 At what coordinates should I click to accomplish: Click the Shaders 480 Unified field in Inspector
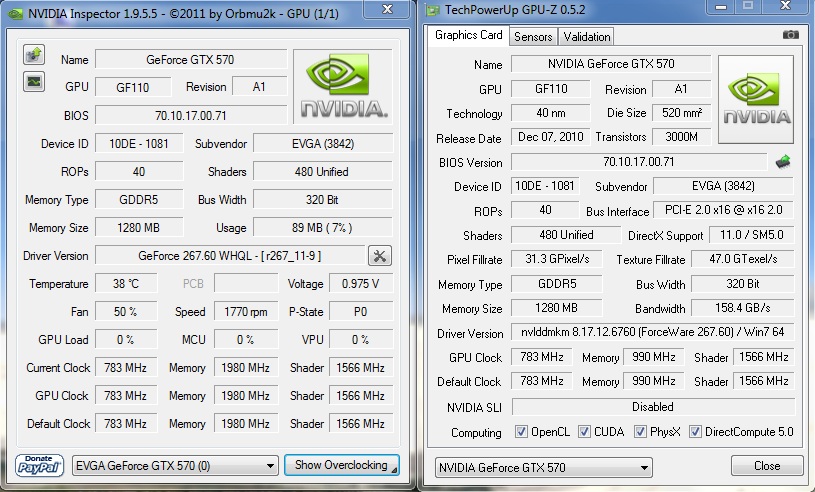tap(323, 171)
